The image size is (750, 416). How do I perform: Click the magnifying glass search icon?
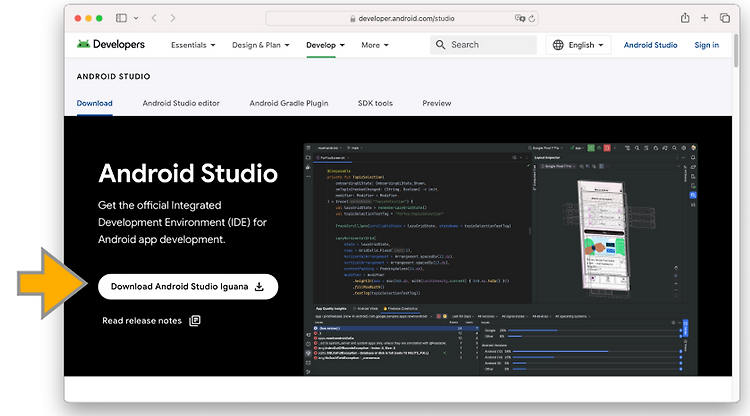[x=440, y=44]
